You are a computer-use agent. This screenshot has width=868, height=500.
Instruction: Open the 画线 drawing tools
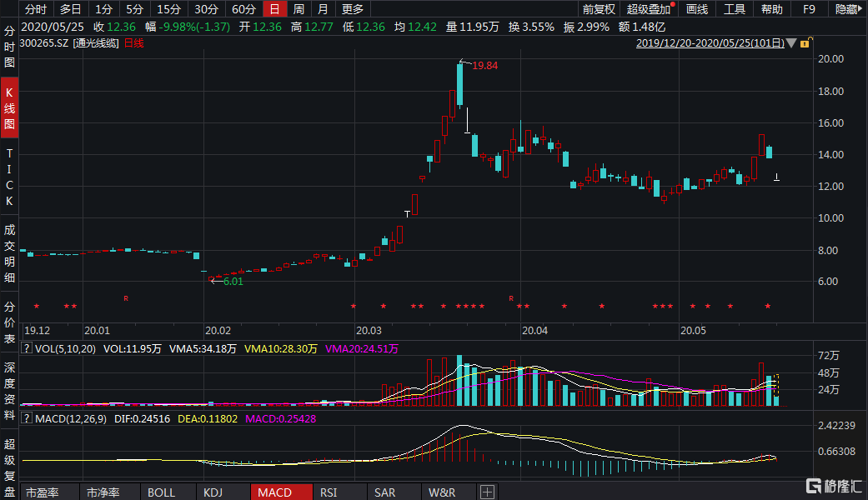click(697, 9)
